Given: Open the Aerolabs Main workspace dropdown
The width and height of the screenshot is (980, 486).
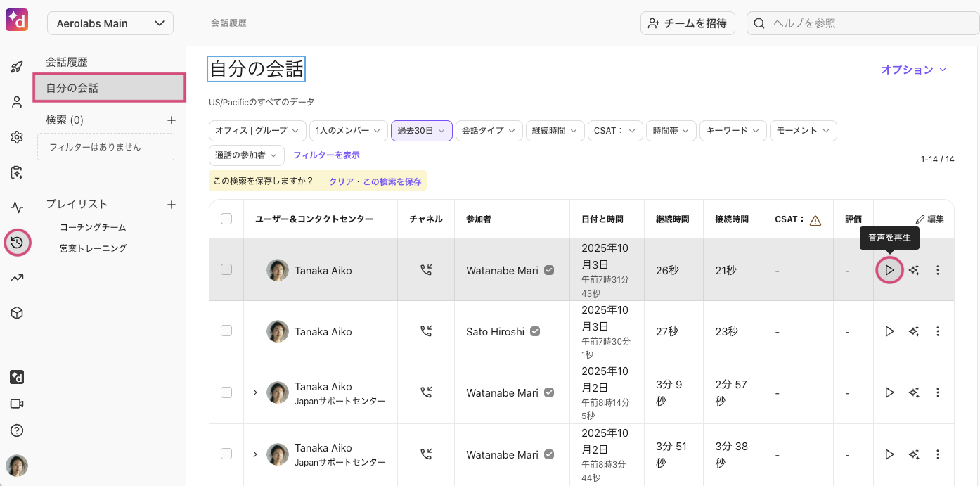Looking at the screenshot, I should (110, 23).
